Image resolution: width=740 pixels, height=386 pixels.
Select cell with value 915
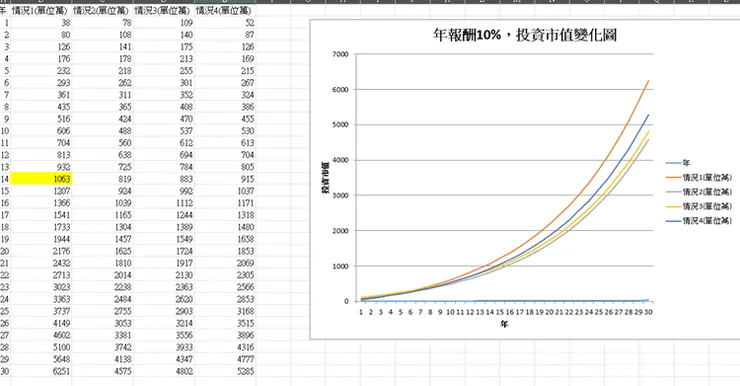coord(225,179)
